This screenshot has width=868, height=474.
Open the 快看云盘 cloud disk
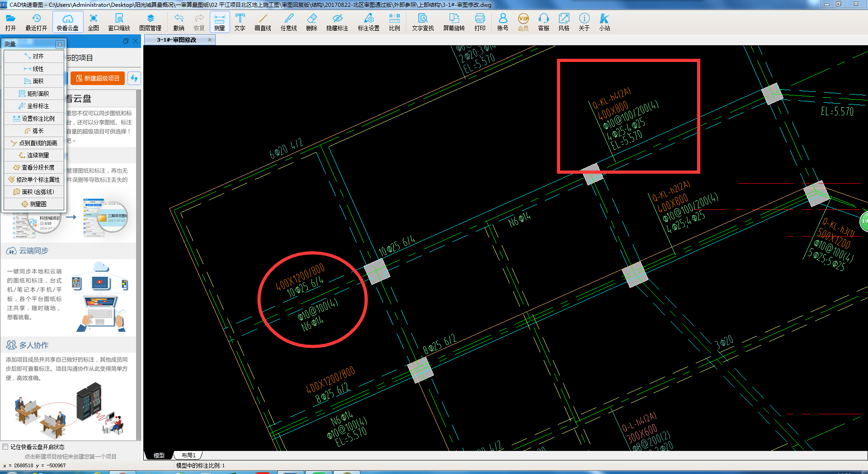pos(68,22)
